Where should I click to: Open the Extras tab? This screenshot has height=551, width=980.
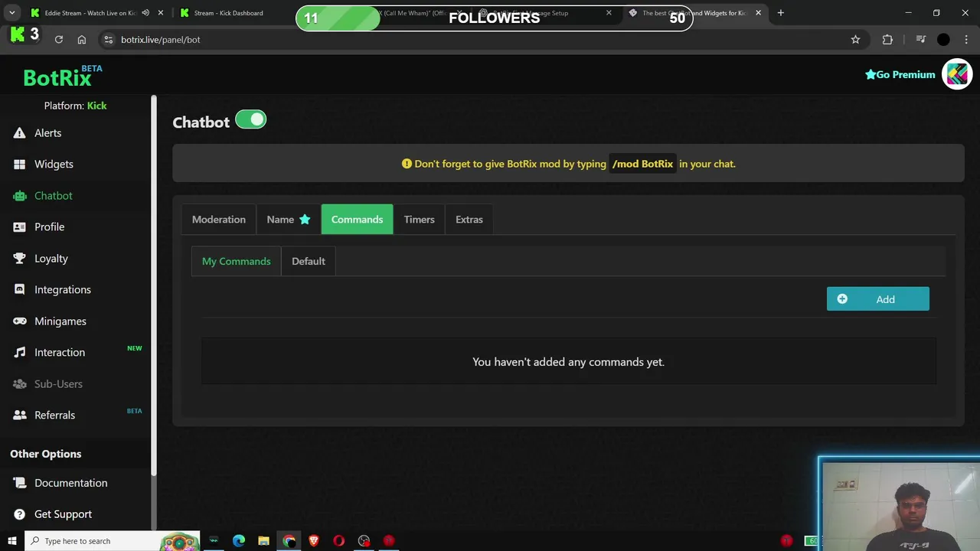[x=469, y=220]
